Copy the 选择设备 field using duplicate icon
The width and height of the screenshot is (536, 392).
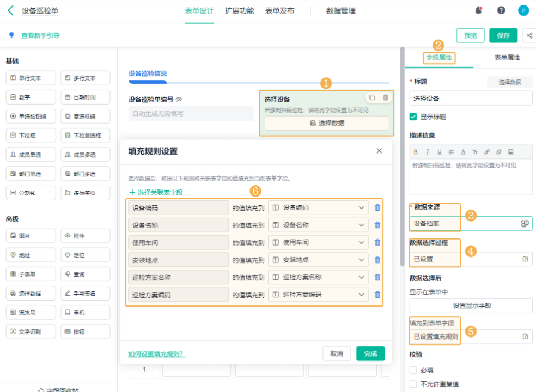[x=371, y=97]
